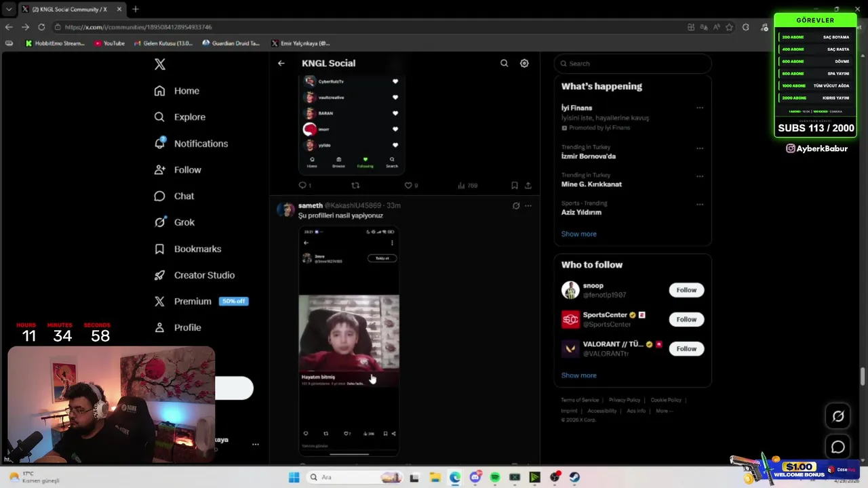Show more under Who to follow
The height and width of the screenshot is (488, 868).
click(x=578, y=375)
